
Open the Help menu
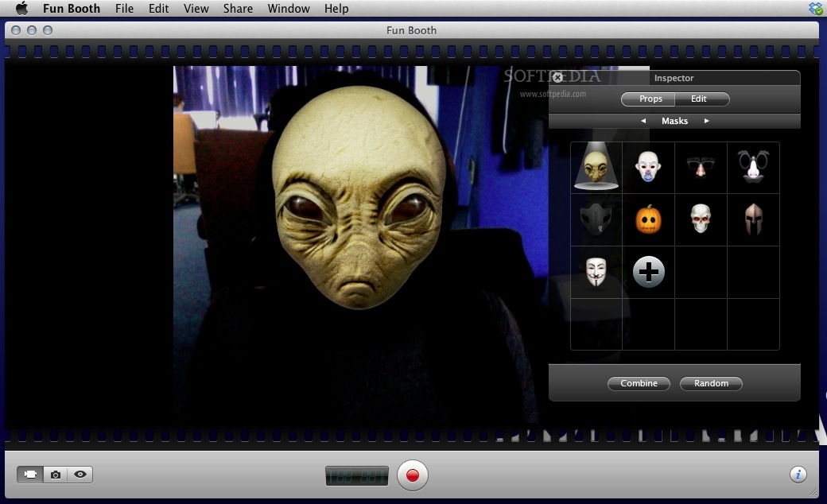coord(336,9)
